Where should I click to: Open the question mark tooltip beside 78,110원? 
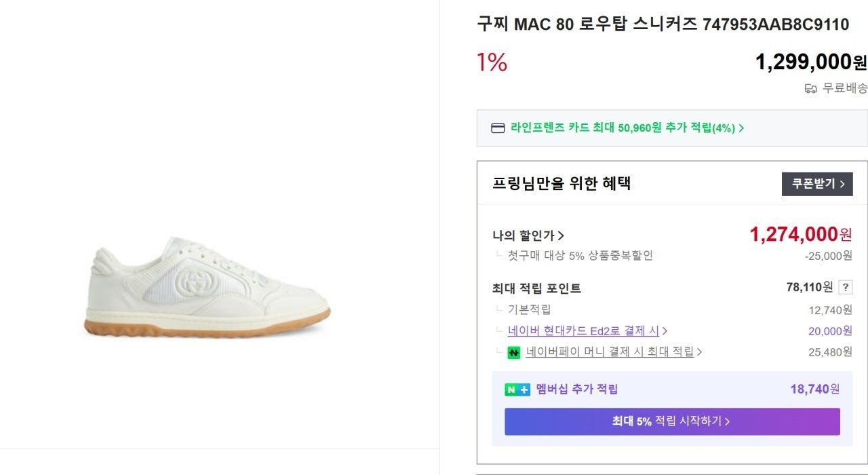click(845, 288)
